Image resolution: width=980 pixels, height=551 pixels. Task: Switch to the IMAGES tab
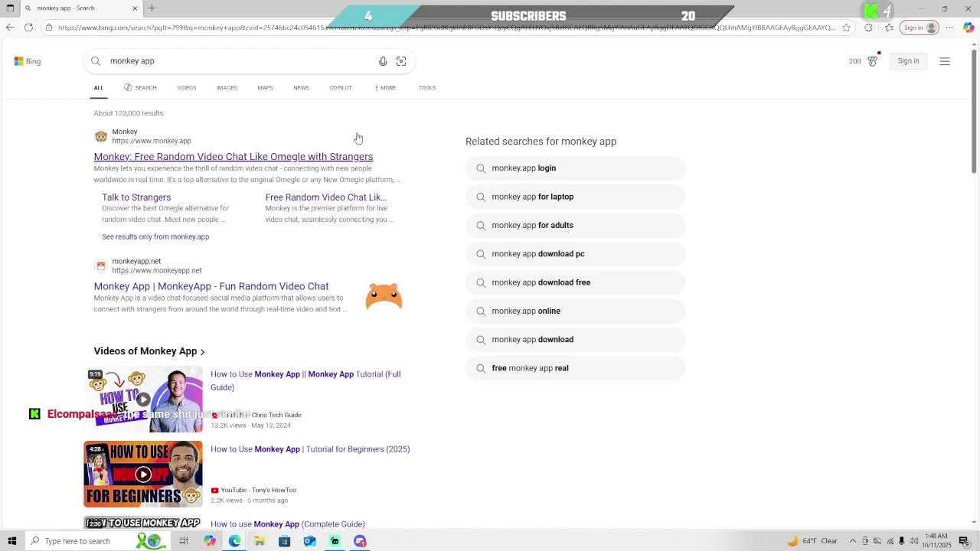[227, 88]
